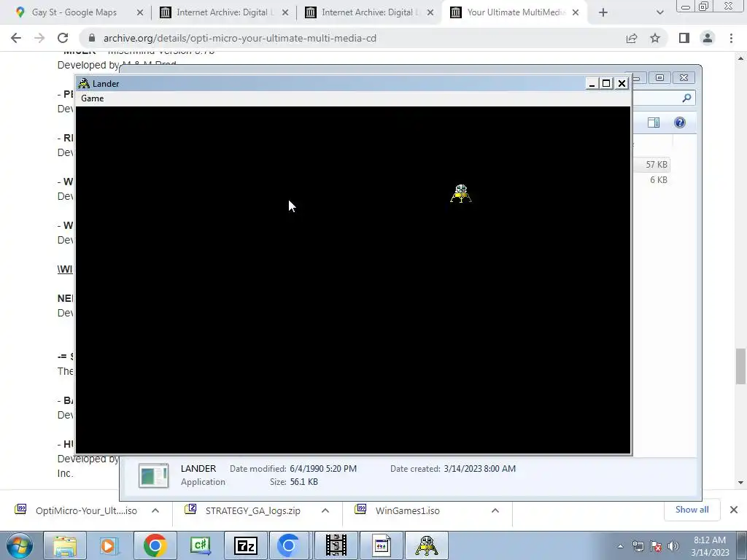Click the browser page vertical scrollbar thumb
This screenshot has height=560, width=747.
[740, 366]
